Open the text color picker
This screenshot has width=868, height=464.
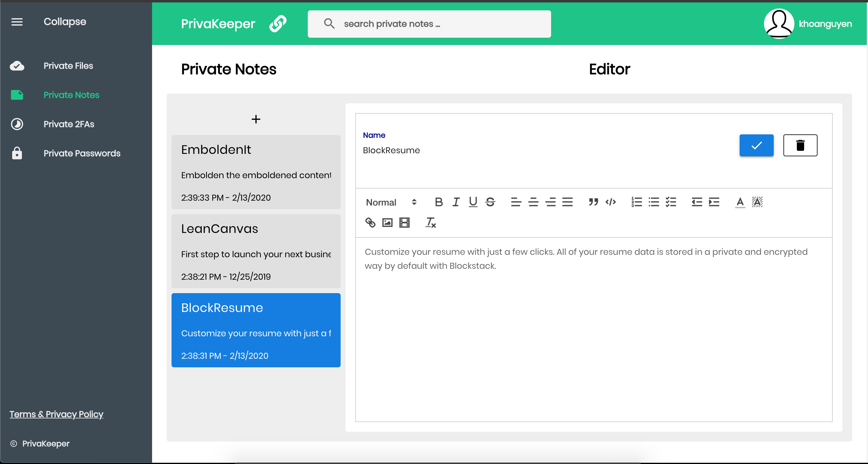(x=740, y=202)
